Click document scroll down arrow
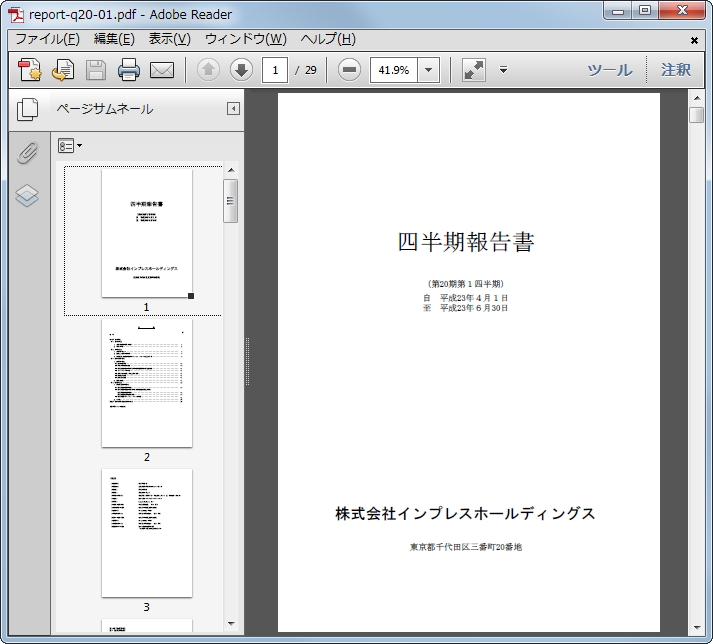Viewport: 713px width, 644px height. (x=697, y=627)
